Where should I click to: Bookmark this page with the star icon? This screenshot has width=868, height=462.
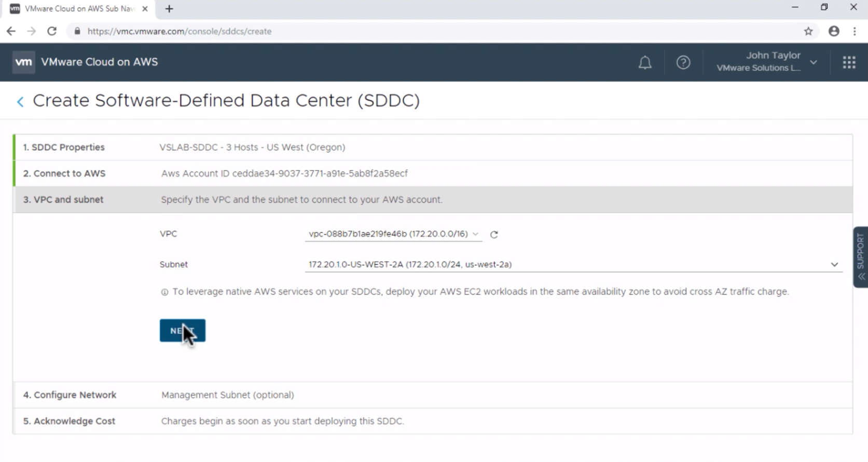coord(808,31)
